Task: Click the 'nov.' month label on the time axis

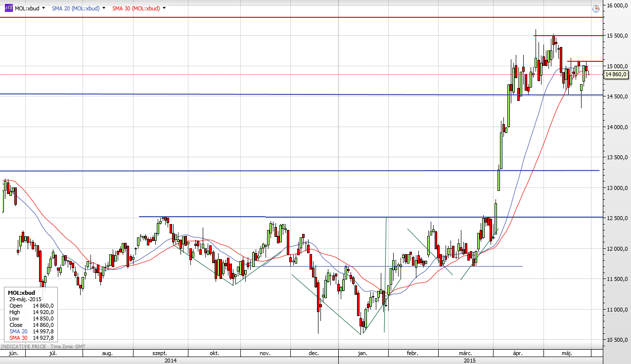Action: point(265,354)
